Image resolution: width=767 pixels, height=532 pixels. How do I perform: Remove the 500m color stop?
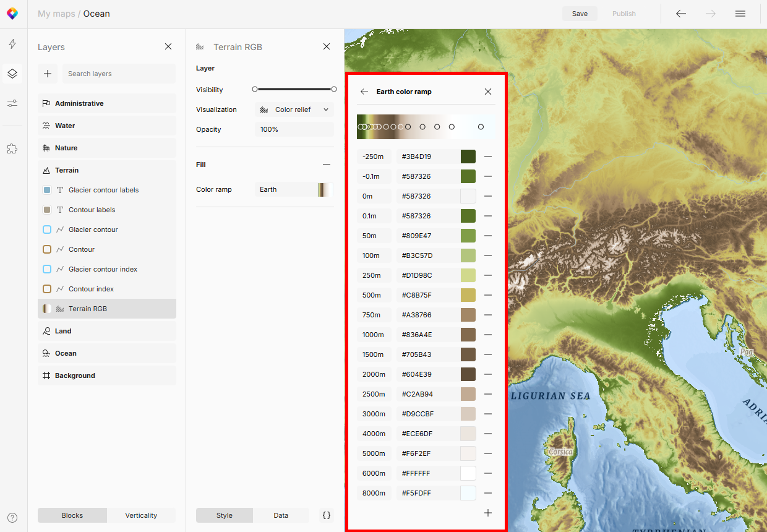(x=488, y=295)
